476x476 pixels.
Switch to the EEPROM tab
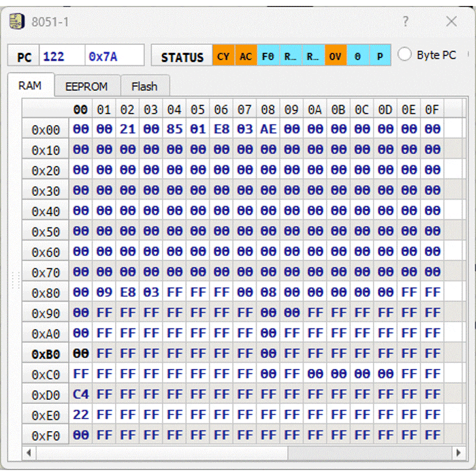coord(87,86)
